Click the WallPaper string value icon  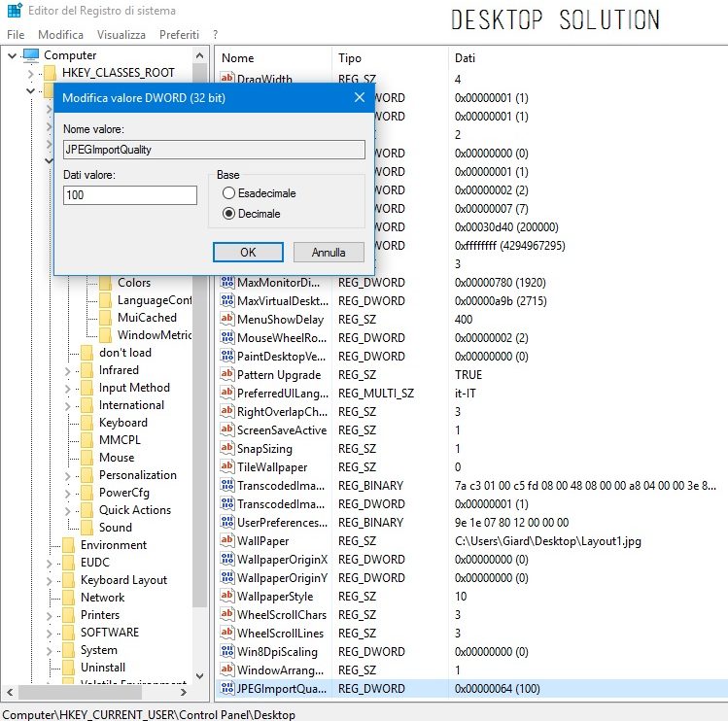pos(227,541)
